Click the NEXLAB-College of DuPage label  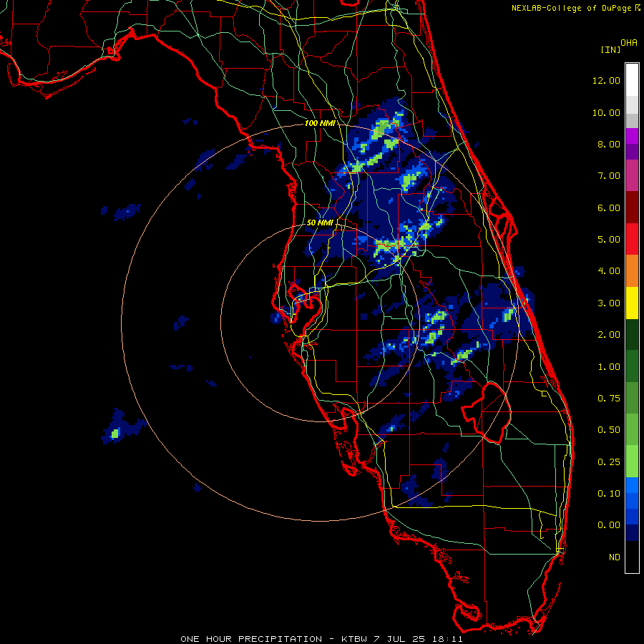tap(572, 8)
